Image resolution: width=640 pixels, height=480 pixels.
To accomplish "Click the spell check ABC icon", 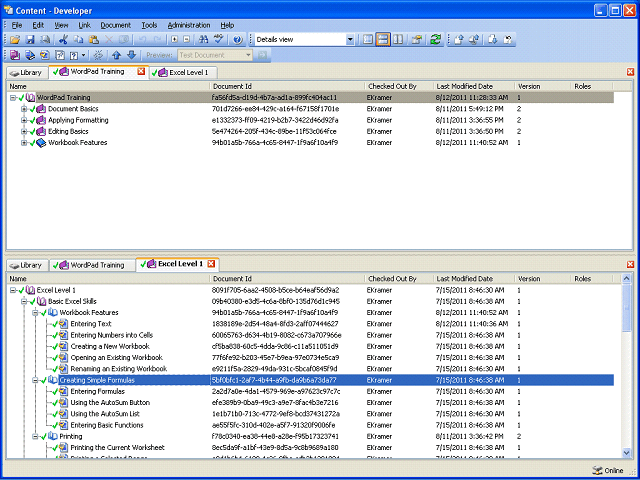I will point(219,40).
